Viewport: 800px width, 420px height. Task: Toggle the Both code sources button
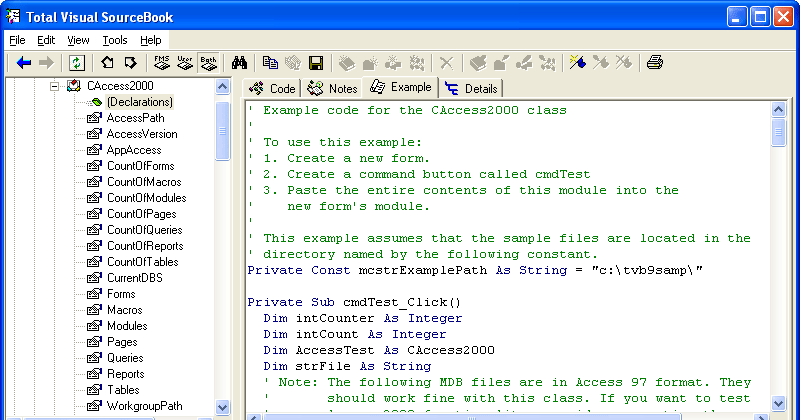point(209,63)
